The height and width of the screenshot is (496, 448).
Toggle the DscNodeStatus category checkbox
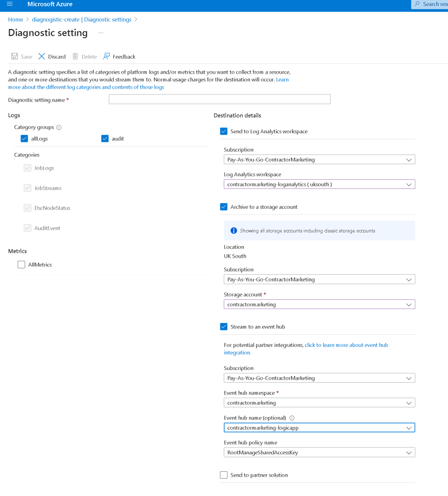pyautogui.click(x=28, y=208)
